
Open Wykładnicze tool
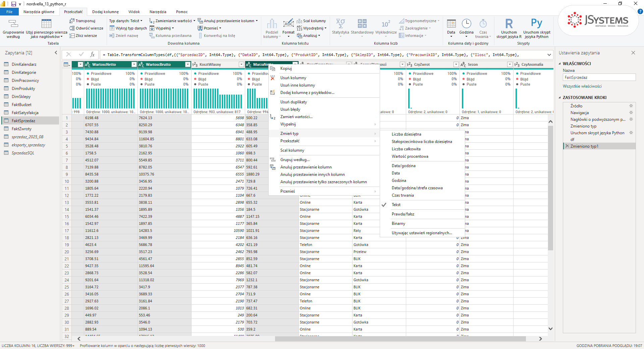pyautogui.click(x=386, y=28)
